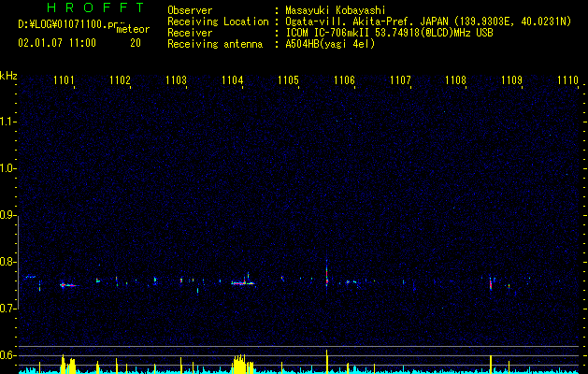The width and height of the screenshot is (588, 374).
Task: Click the green 'meteor' label
Action: (x=133, y=29)
